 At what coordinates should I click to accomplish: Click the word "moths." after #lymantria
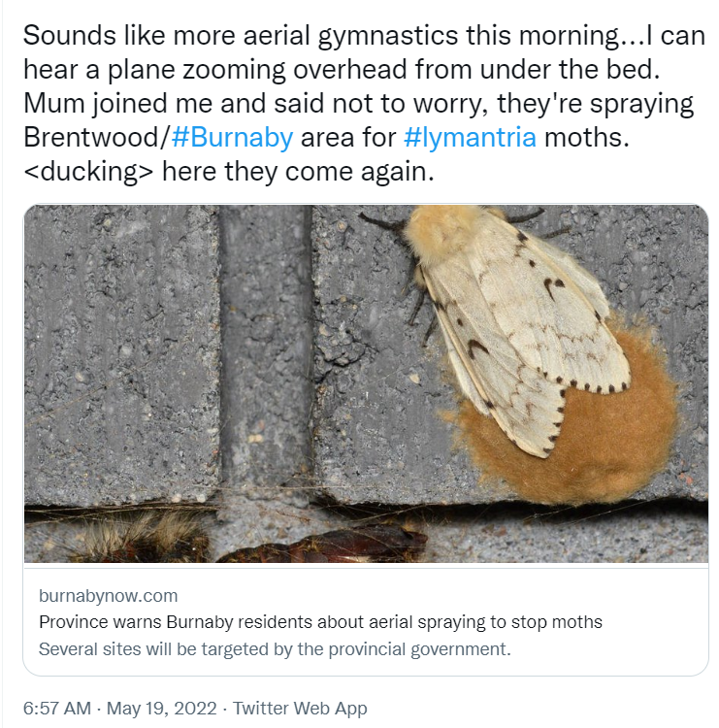[587, 138]
